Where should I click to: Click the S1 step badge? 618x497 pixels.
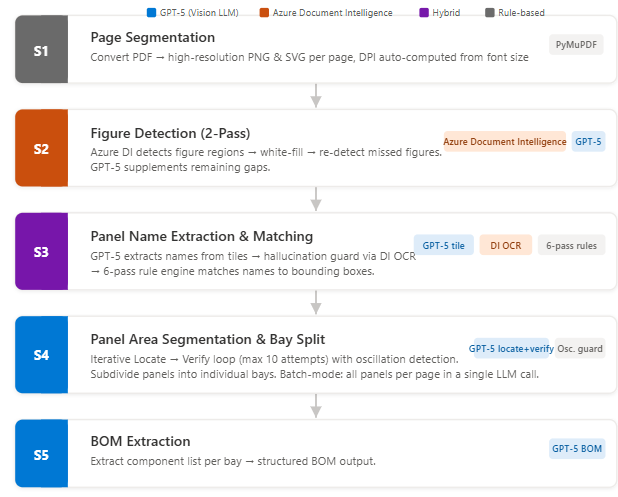pos(41,49)
